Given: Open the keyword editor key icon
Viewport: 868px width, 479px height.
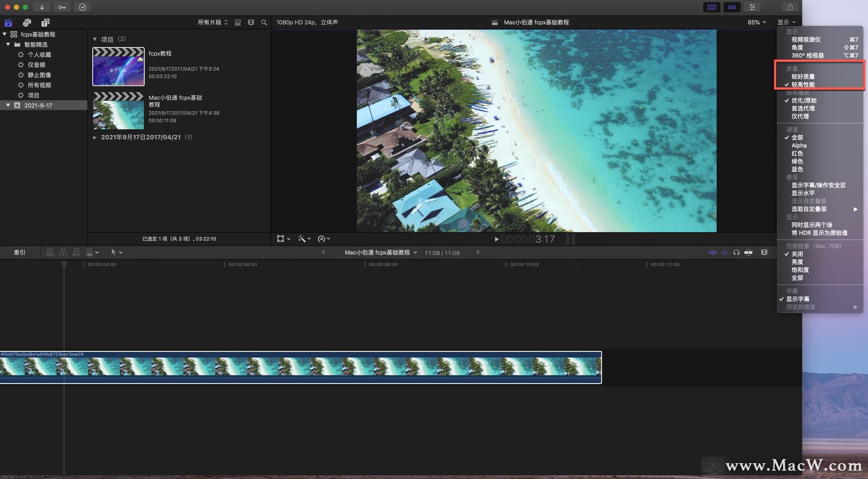Looking at the screenshot, I should point(62,7).
